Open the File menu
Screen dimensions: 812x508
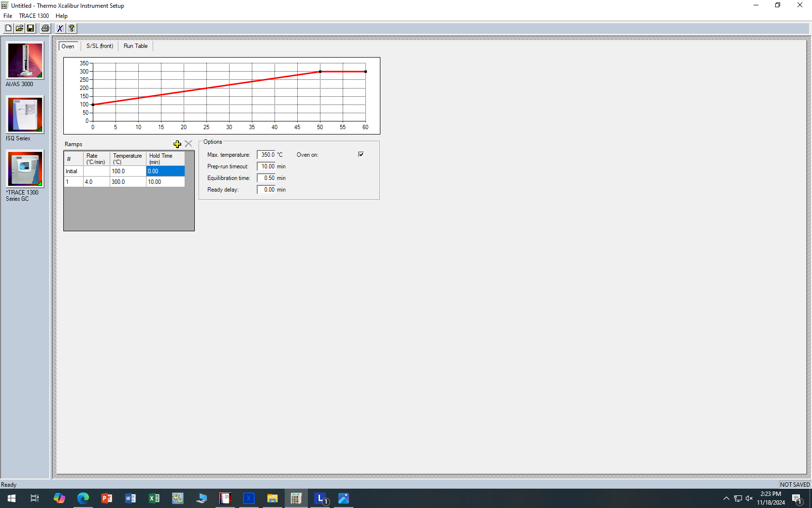coord(8,16)
